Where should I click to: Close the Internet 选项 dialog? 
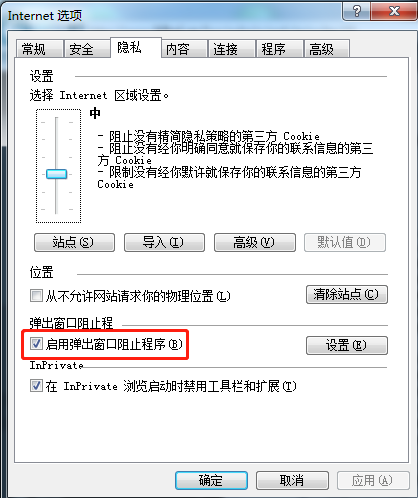(394, 11)
